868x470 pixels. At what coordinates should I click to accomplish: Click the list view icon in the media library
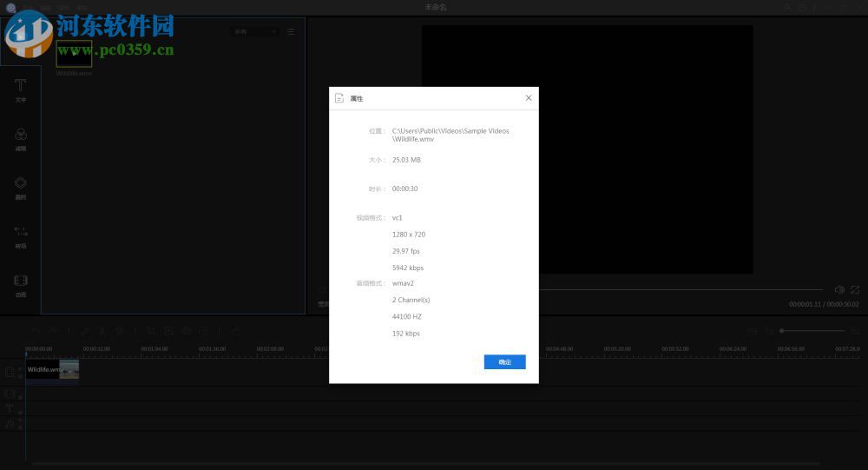click(x=291, y=31)
